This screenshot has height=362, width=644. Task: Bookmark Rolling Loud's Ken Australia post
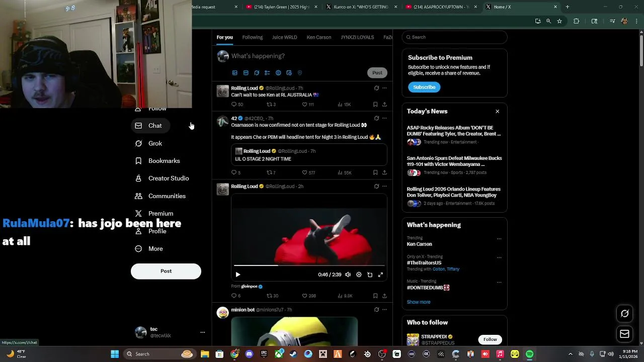click(375, 105)
